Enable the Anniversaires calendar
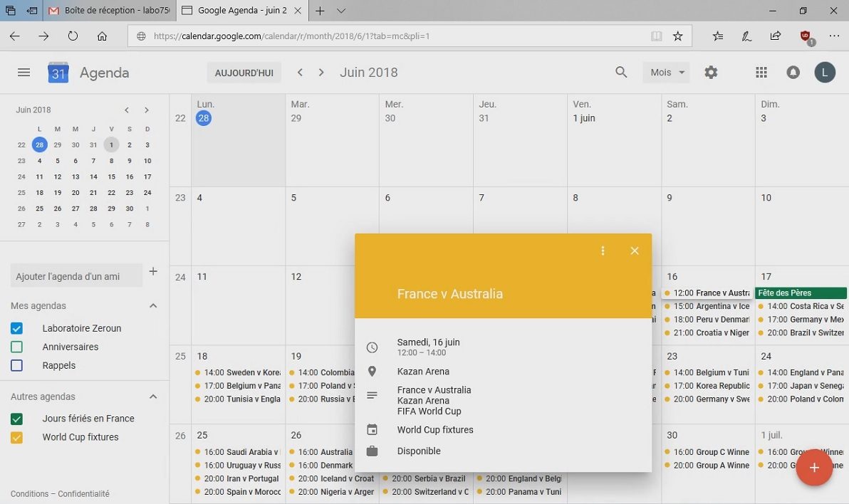Viewport: 849px width, 504px height. pos(17,347)
